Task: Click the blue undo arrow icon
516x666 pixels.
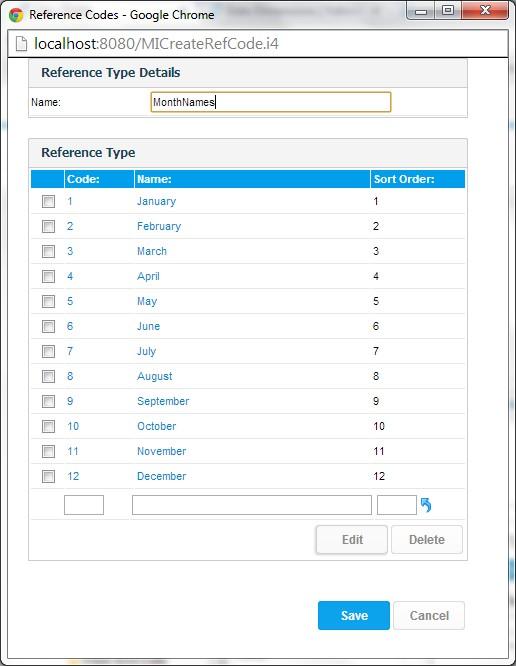Action: (426, 505)
